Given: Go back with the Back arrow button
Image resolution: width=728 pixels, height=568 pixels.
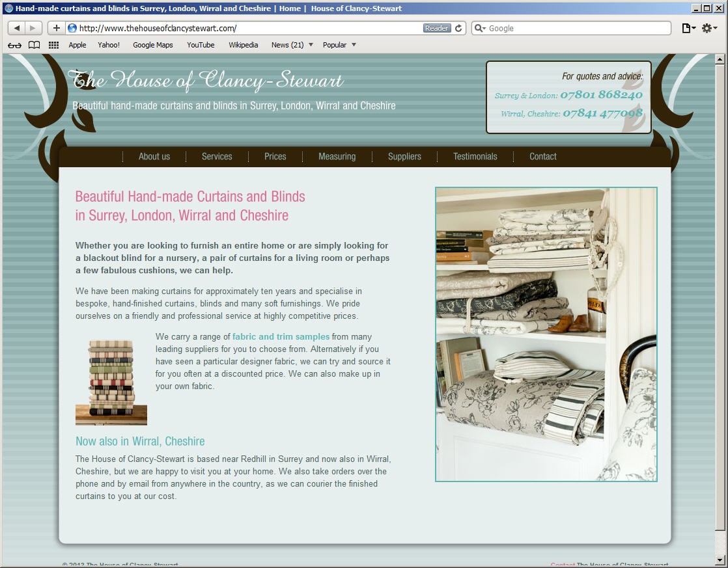Looking at the screenshot, I should coord(17,29).
